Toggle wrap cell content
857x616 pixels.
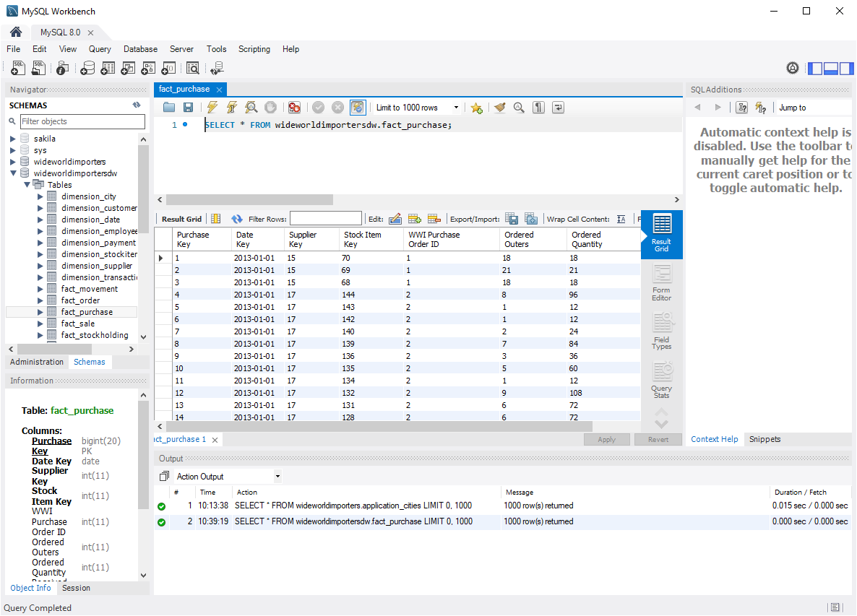pos(621,219)
